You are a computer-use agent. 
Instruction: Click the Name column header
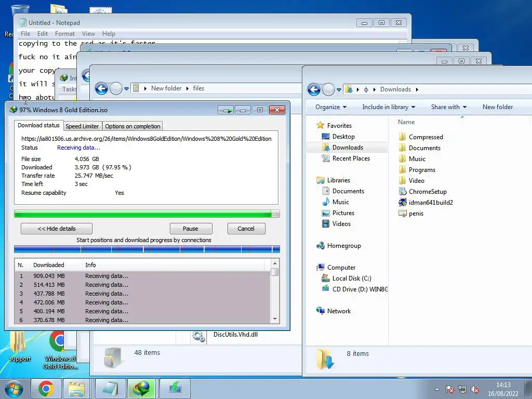coord(406,122)
